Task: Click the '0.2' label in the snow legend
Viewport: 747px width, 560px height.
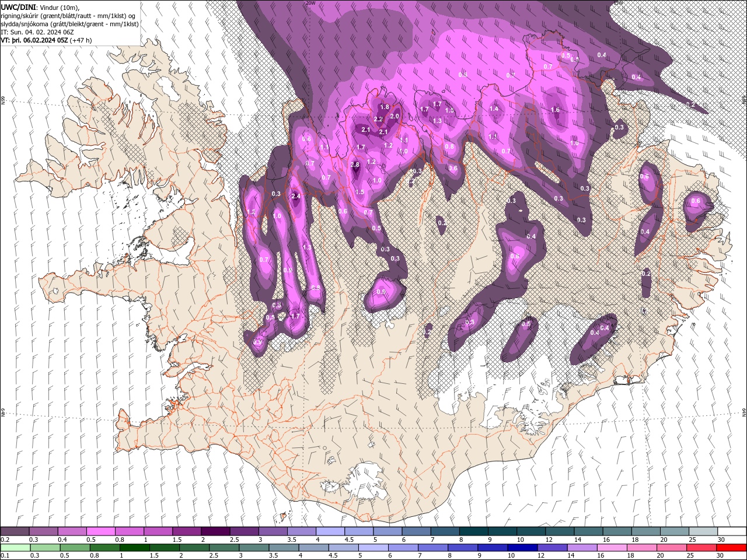Action: [5, 540]
